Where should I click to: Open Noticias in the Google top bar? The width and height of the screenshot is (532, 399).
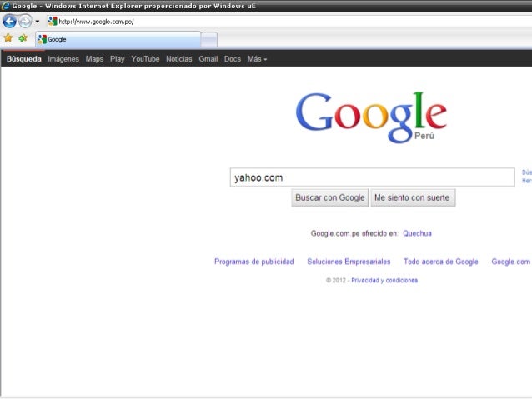tap(179, 59)
